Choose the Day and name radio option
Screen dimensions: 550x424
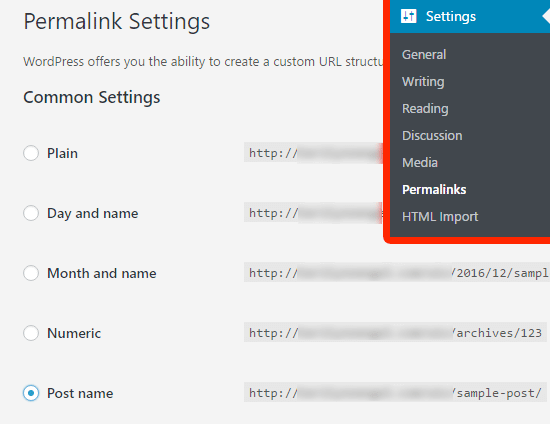click(31, 213)
